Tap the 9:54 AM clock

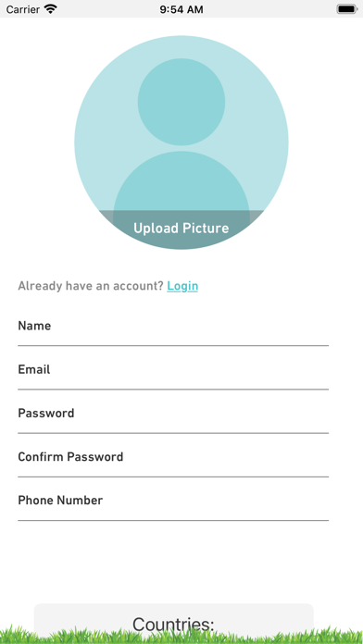(181, 9)
